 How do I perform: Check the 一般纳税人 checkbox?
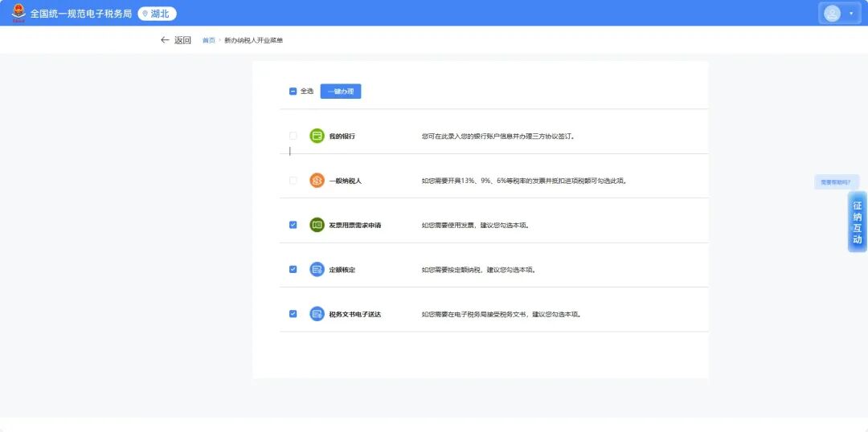click(293, 181)
